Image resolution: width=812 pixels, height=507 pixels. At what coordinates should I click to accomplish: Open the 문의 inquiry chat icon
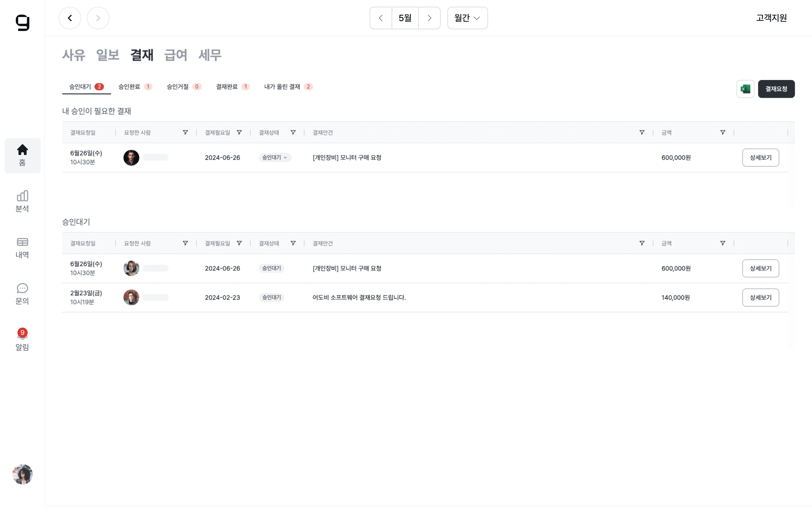tap(22, 294)
